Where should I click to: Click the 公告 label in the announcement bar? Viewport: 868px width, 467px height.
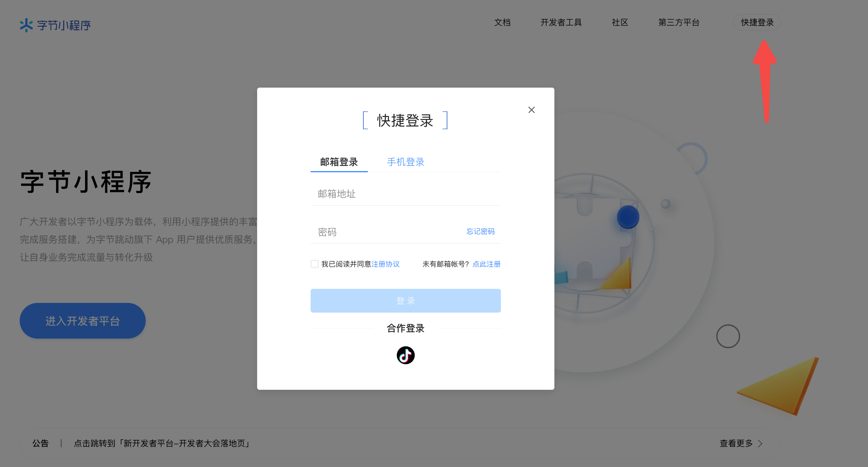(x=41, y=443)
